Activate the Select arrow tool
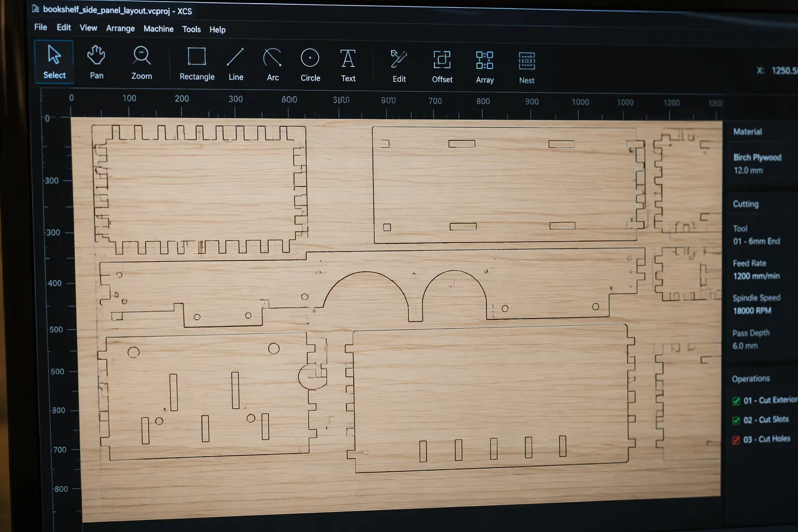The image size is (798, 532). [x=54, y=62]
